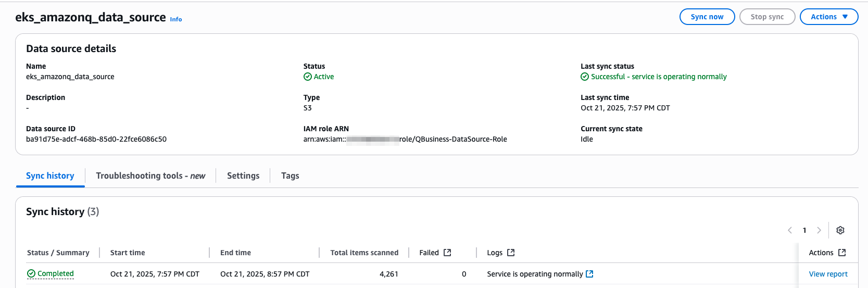
Task: Click the 4,261 total items scanned cell
Action: tap(389, 274)
